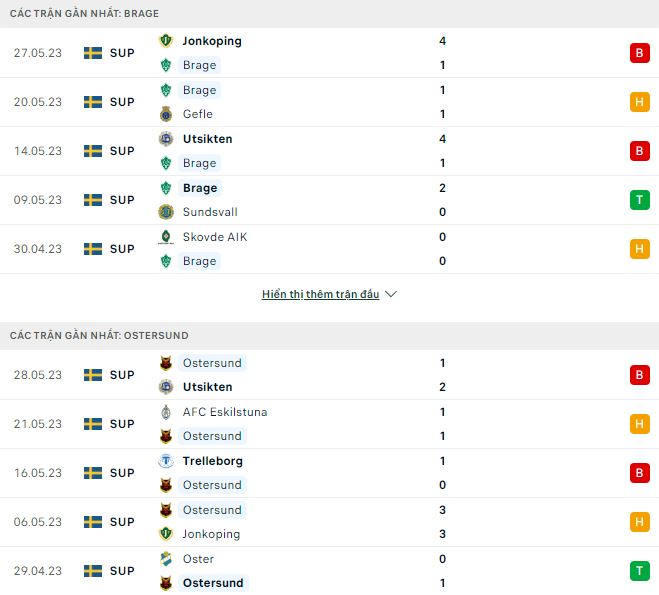Click the Skovde AIK team crest
This screenshot has width=659, height=595.
coord(166,237)
